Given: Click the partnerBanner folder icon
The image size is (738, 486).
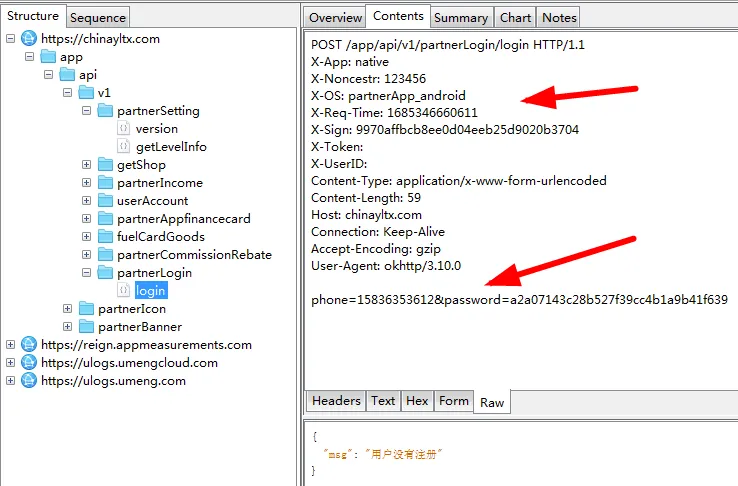Looking at the screenshot, I should (86, 327).
